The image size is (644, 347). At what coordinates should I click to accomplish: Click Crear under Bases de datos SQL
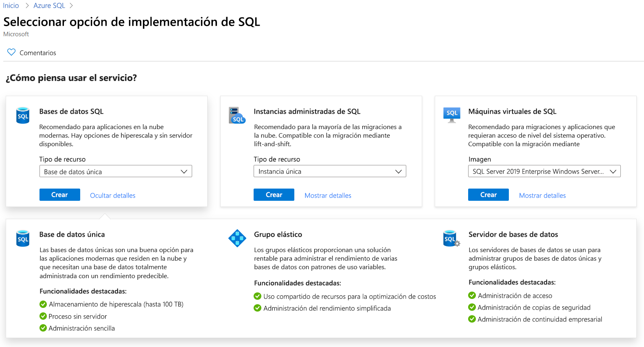[x=60, y=195]
